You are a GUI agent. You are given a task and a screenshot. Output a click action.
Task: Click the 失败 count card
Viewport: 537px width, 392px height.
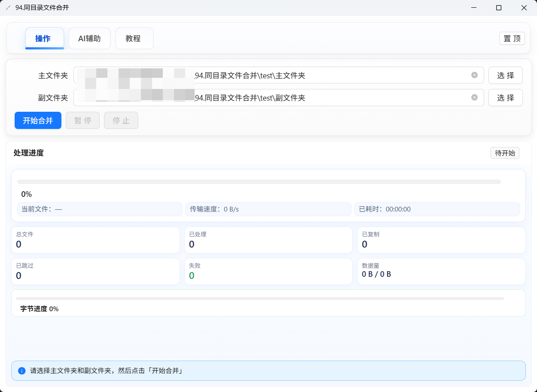coord(268,272)
